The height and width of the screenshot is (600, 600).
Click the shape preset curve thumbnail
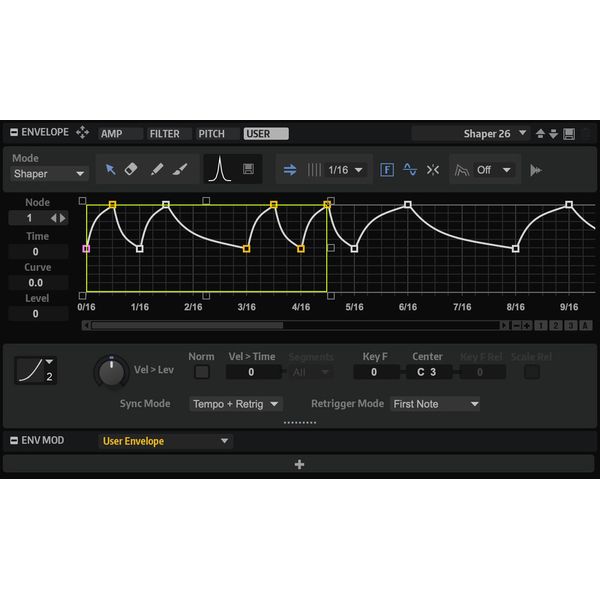point(219,170)
